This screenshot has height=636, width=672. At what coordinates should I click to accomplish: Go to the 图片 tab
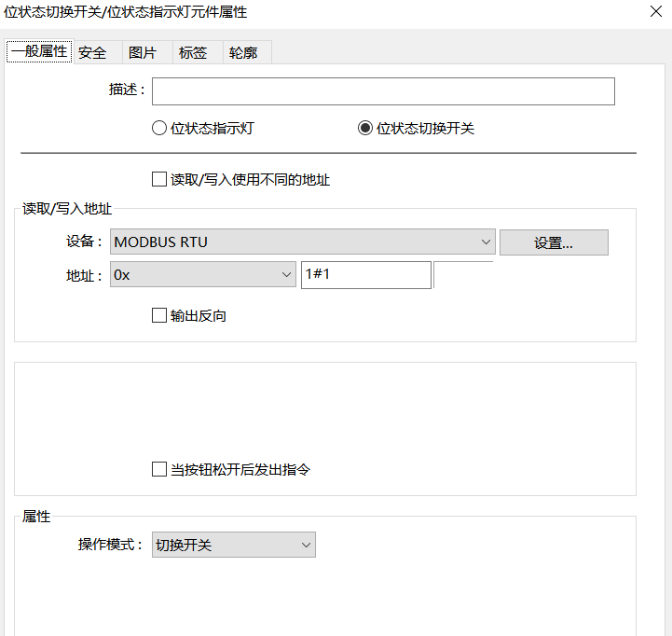[143, 53]
